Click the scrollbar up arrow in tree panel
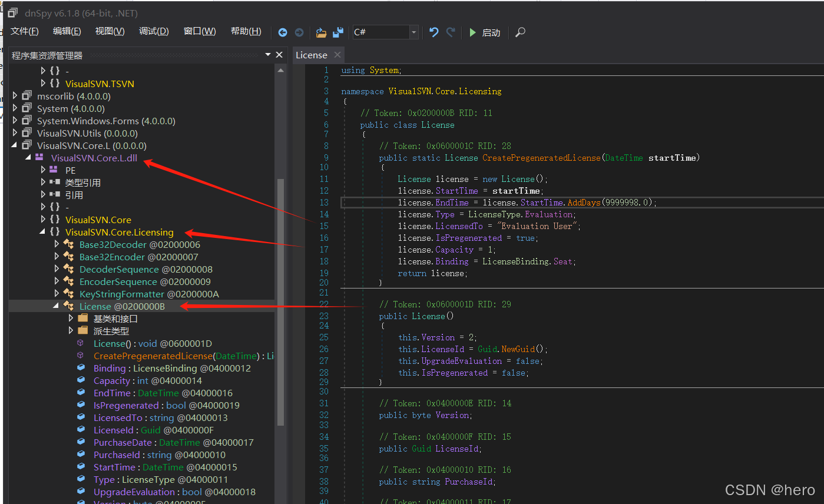The width and height of the screenshot is (824, 504). 280,70
